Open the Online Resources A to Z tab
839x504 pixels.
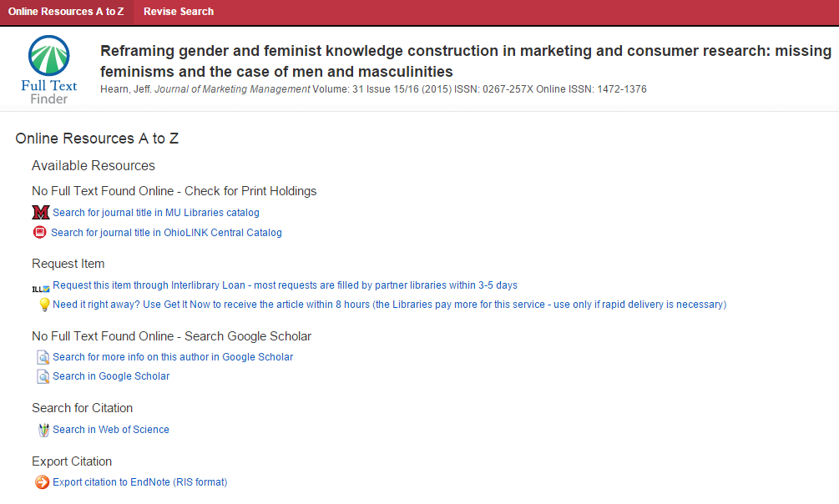(66, 12)
